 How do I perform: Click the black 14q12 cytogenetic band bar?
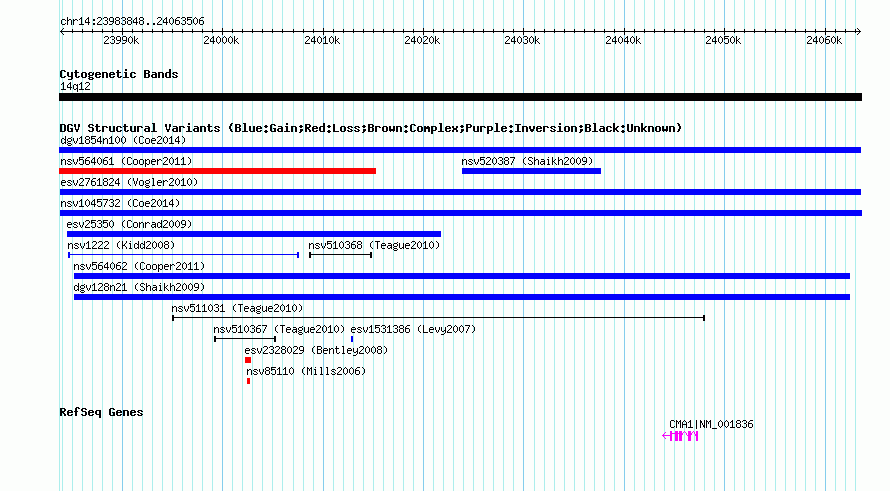460,97
